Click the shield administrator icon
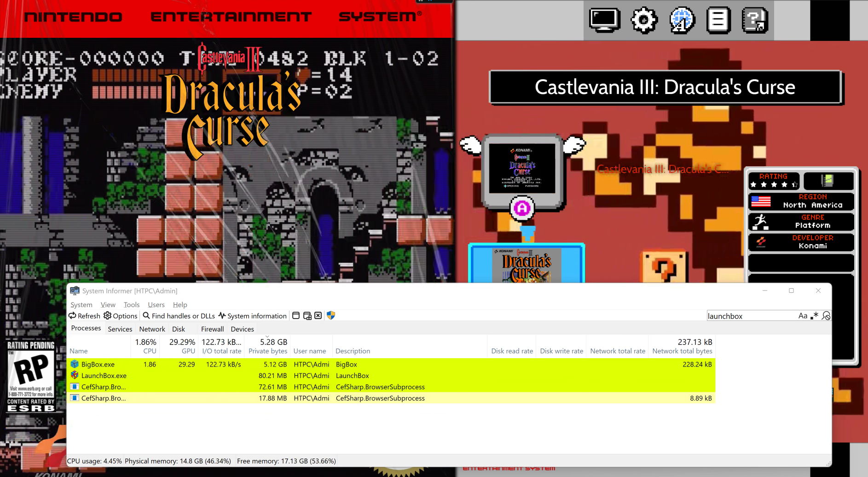This screenshot has width=868, height=477. coord(331,316)
